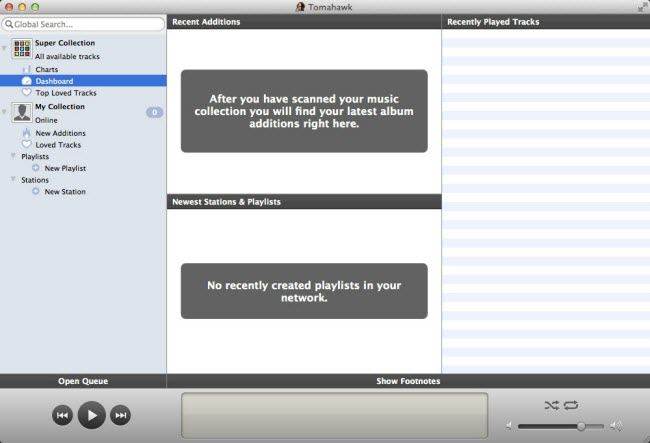Select the My Collection title

pyautogui.click(x=60, y=107)
